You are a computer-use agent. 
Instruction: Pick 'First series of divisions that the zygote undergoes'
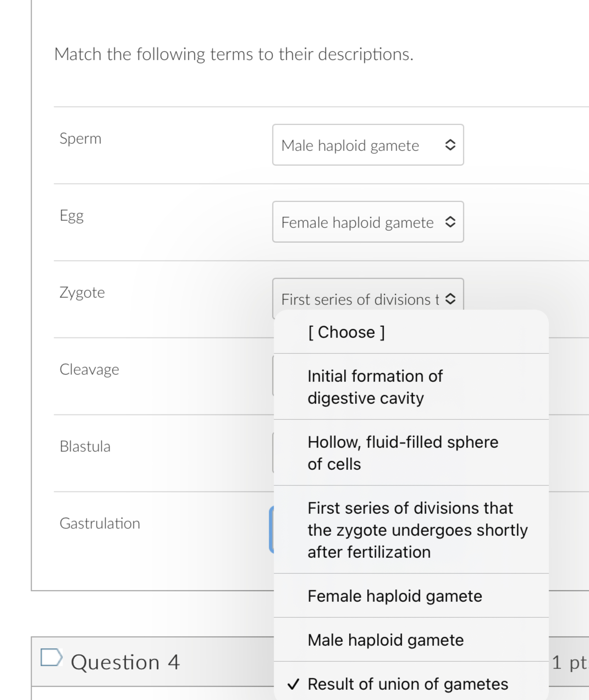(x=417, y=530)
